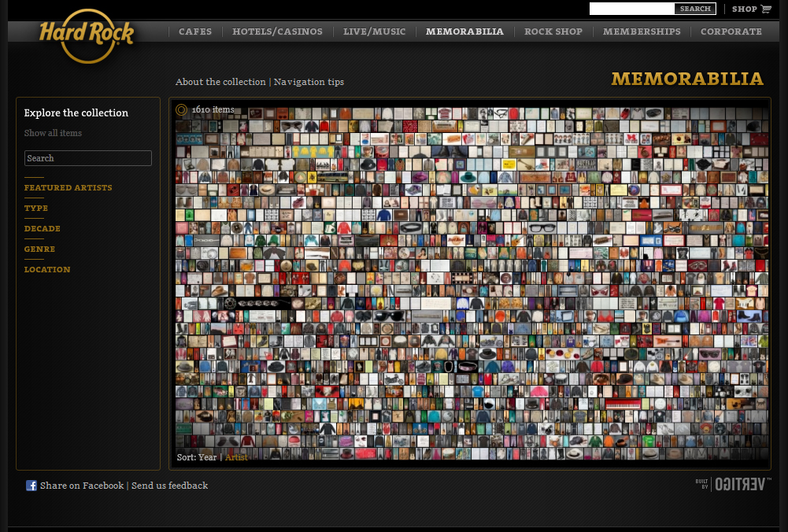Click the Facebook icon near Share on Facebook
The height and width of the screenshot is (532, 788).
(30, 486)
